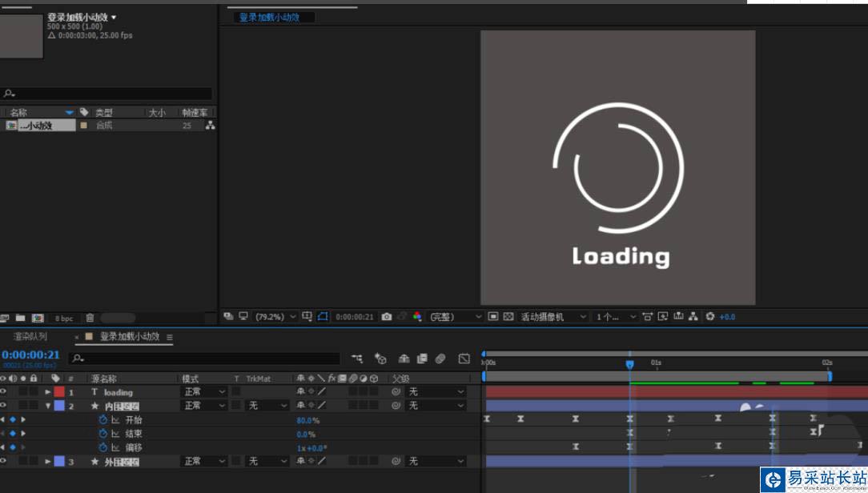Open the composition flowchart icon in viewer footer

coord(693,316)
